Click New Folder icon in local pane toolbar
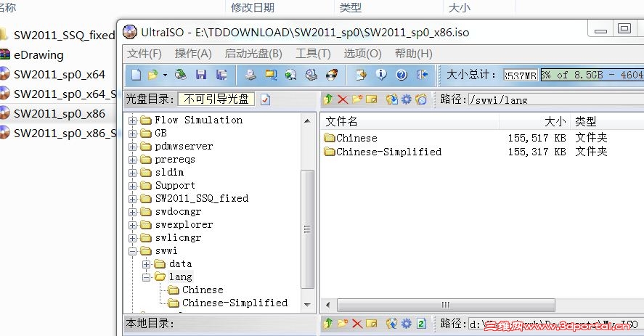 343,324
